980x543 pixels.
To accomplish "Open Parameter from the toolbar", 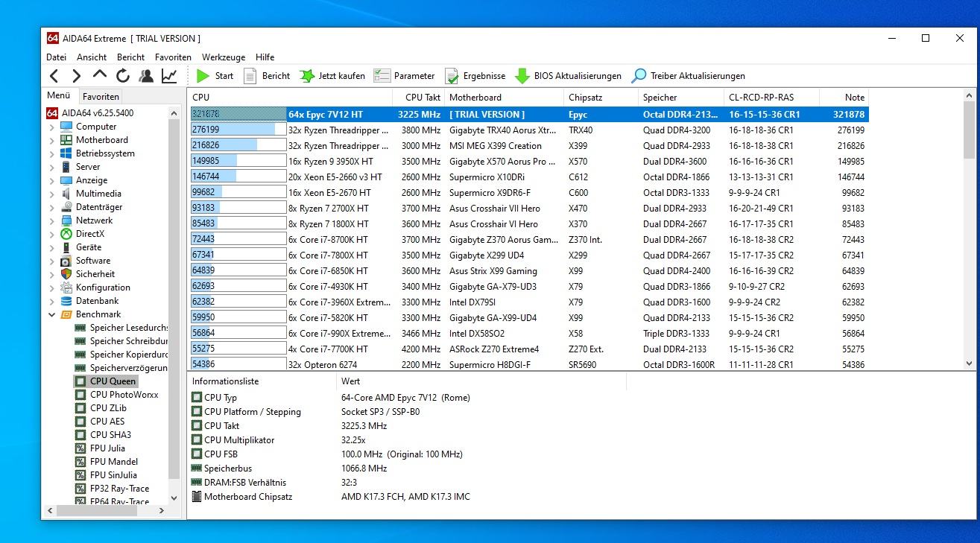I will tap(404, 76).
